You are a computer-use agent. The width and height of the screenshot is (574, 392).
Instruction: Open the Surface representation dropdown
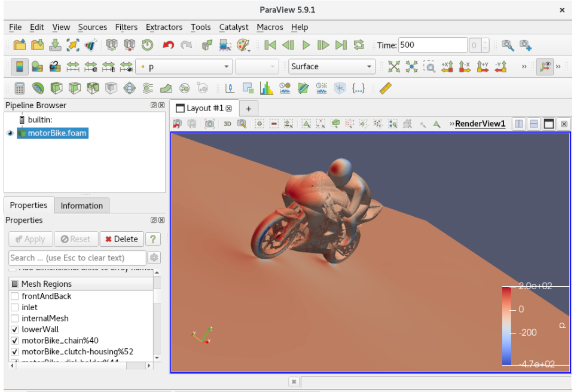[331, 66]
